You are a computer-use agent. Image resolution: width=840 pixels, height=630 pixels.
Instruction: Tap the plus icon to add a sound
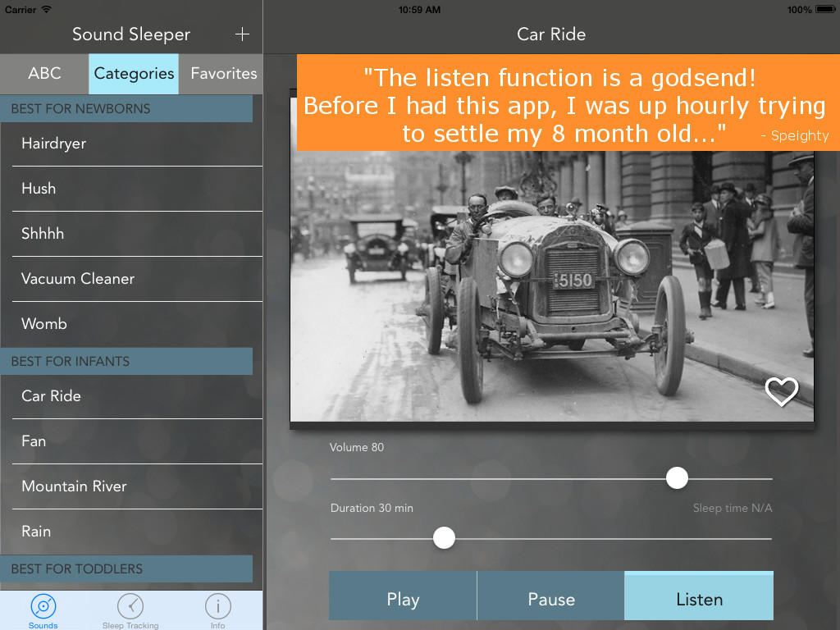coord(242,34)
